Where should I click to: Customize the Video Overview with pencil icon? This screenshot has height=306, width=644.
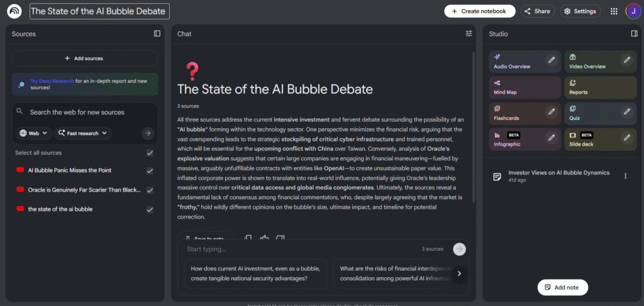pyautogui.click(x=626, y=60)
